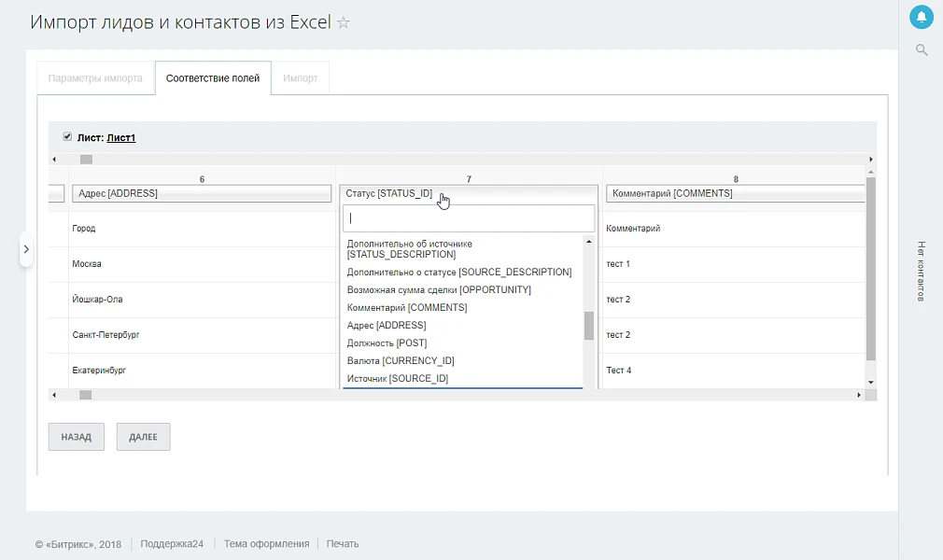Open the Лист1 sheet link

tap(120, 138)
